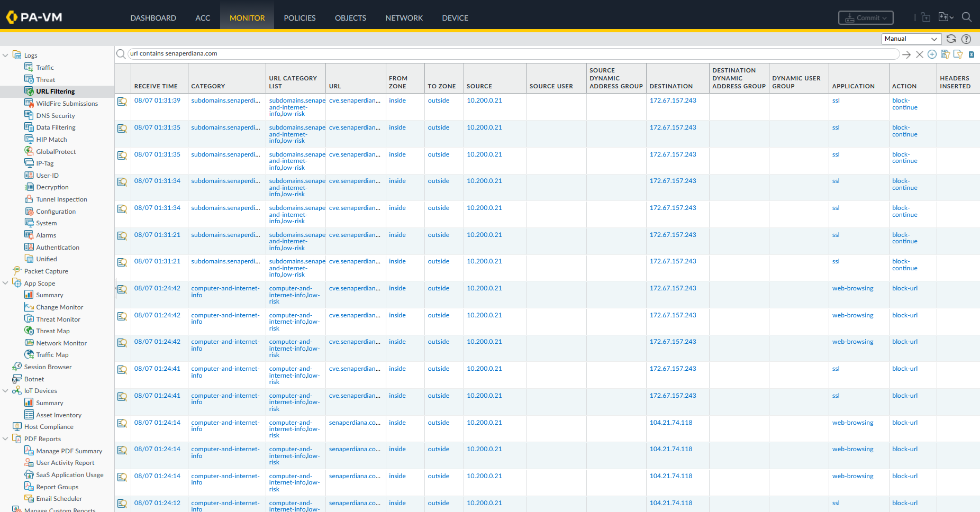980x512 pixels.
Task: Open the help question mark icon
Action: click(966, 39)
